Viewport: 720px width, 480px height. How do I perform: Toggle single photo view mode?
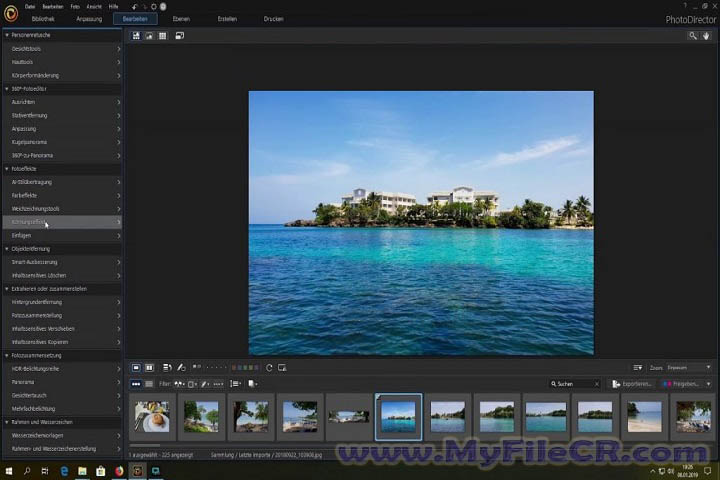tap(136, 367)
